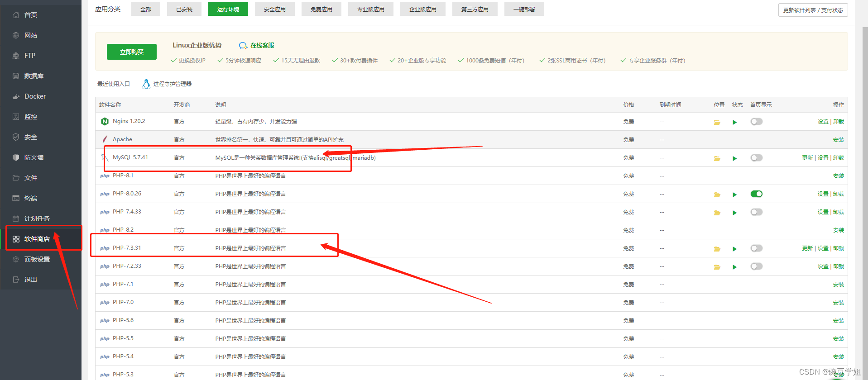Open the 数据库 database sidebar icon
Viewport: 868px width, 380px height.
[x=16, y=76]
